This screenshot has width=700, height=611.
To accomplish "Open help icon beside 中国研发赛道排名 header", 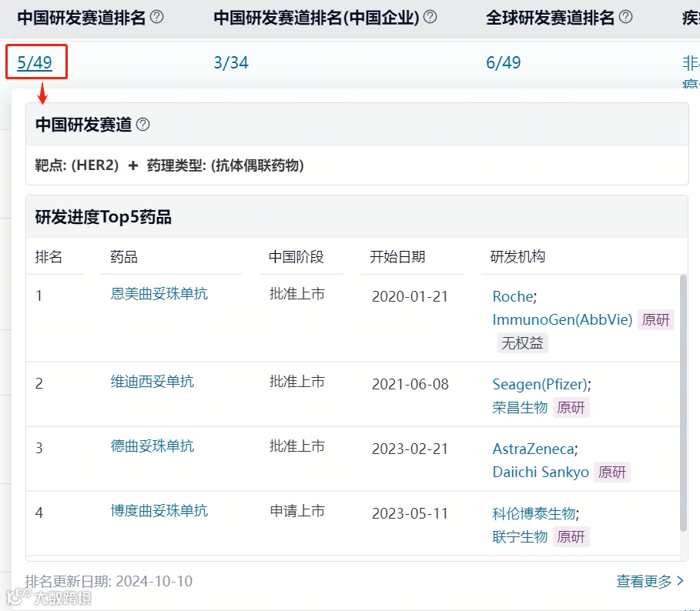I will pyautogui.click(x=156, y=17).
